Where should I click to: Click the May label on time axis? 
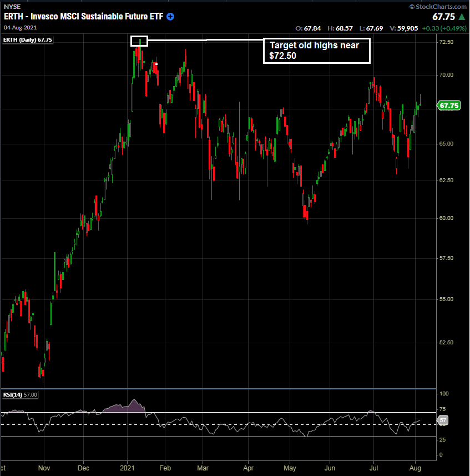pos(290,468)
